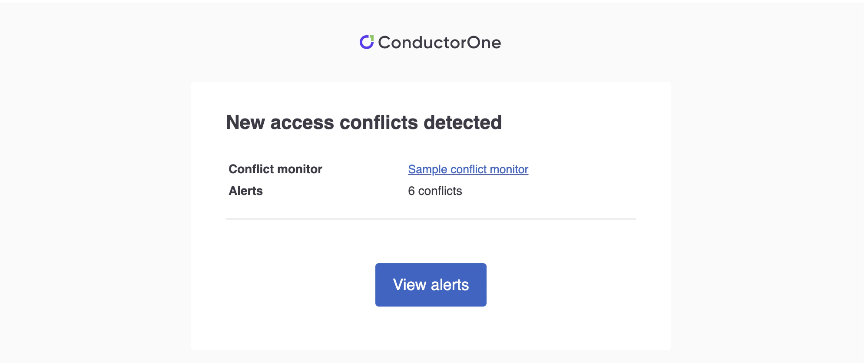Select the underlined Sample conflict monitor hyperlink

pyautogui.click(x=467, y=169)
